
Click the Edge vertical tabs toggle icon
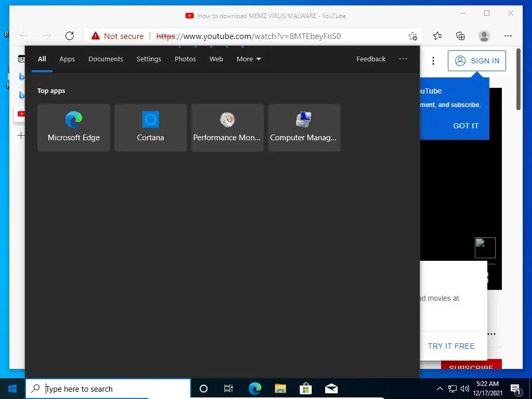click(x=21, y=59)
